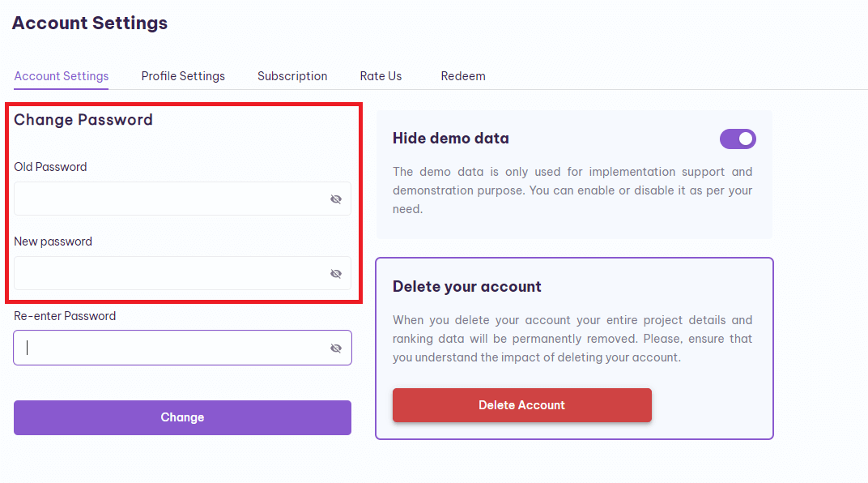Switch to the Subscription tab
868x483 pixels.
(x=292, y=76)
